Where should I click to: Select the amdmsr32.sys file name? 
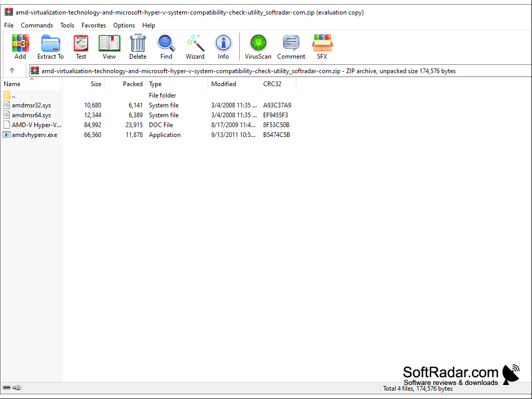32,105
